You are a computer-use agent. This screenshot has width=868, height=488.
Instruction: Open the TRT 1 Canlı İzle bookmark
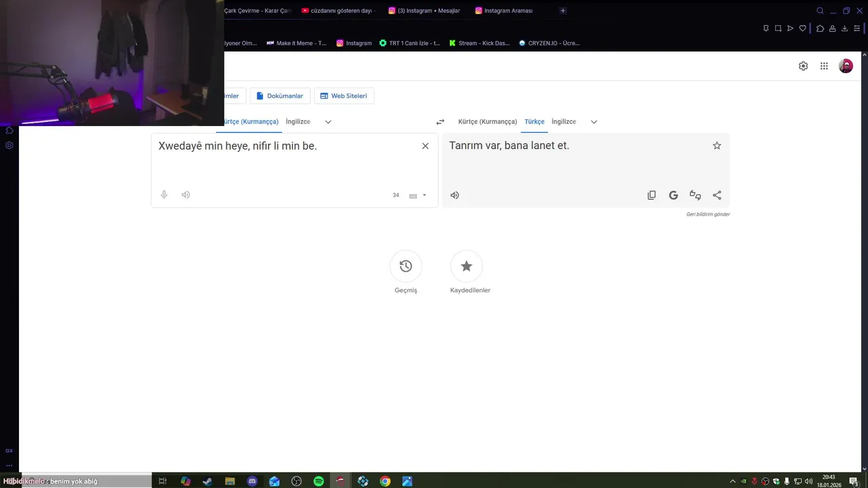(410, 43)
